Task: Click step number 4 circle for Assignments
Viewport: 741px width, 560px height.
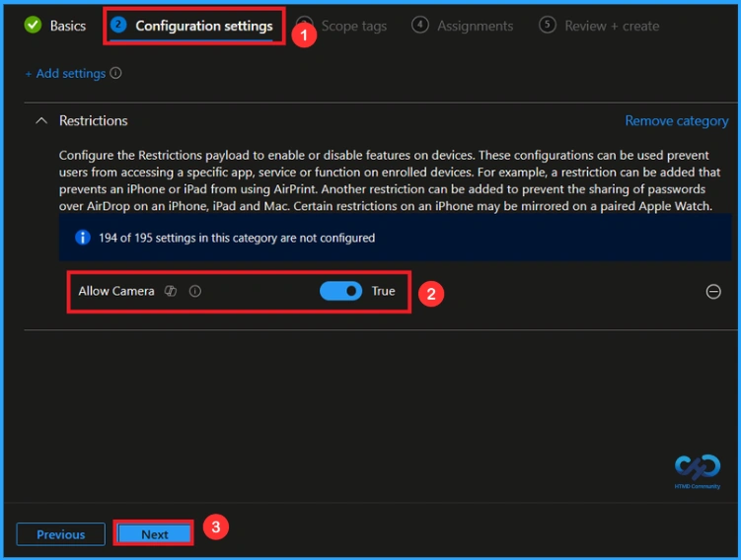Action: (419, 25)
